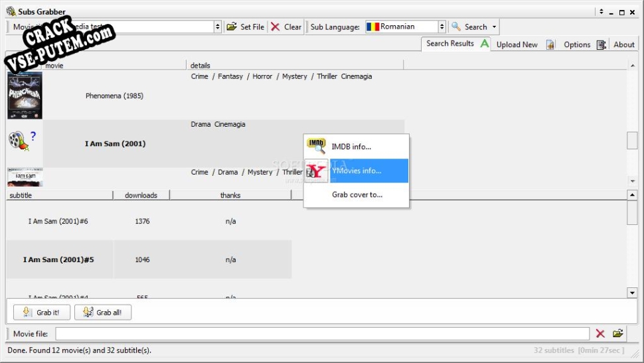Click the Crime / Fantasy / Horror details text
Image resolution: width=644 pixels, height=363 pixels.
coord(282,76)
